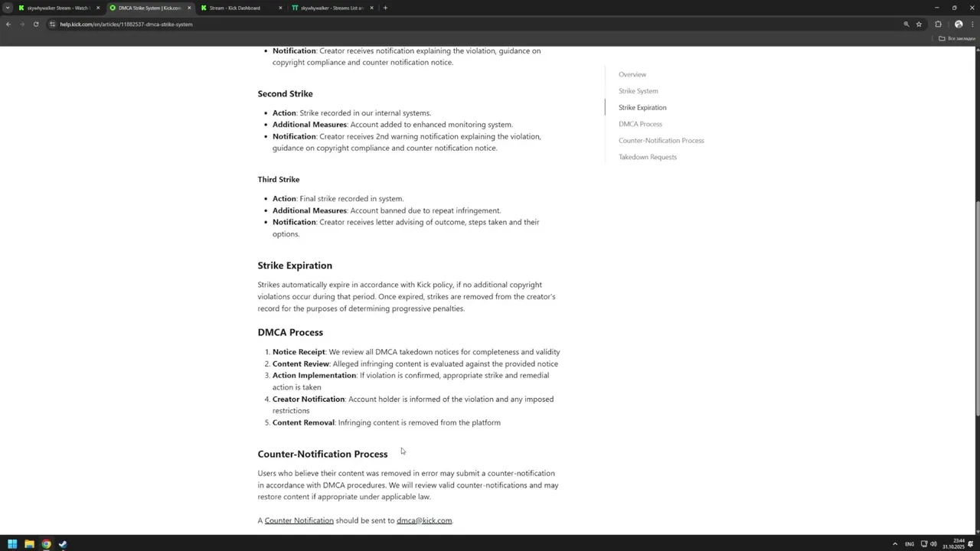Go to DMCA Process sidebar link
This screenshot has height=551, width=980.
coord(640,124)
